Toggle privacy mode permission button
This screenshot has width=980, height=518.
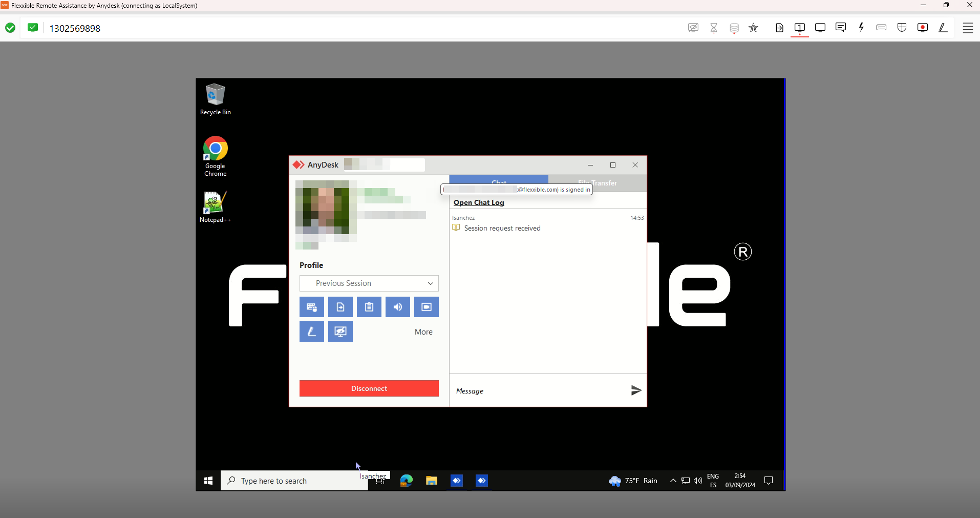pos(340,331)
